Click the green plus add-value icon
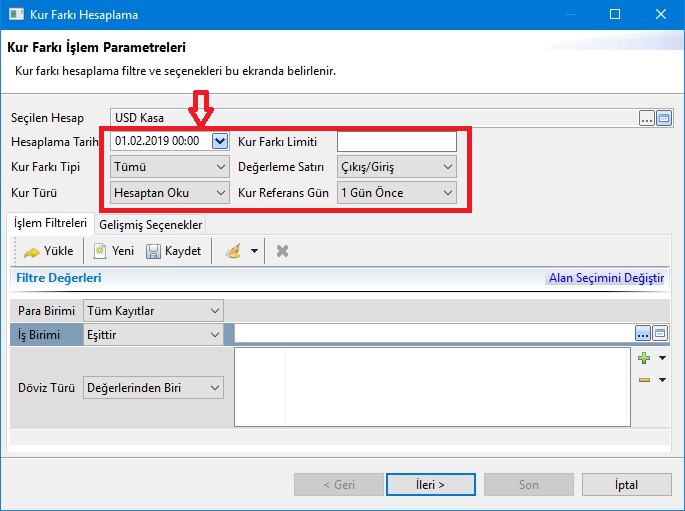685x511 pixels. (644, 357)
